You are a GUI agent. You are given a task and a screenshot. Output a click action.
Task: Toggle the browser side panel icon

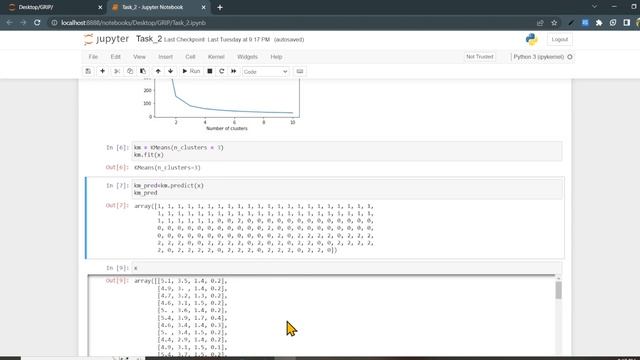627,23
